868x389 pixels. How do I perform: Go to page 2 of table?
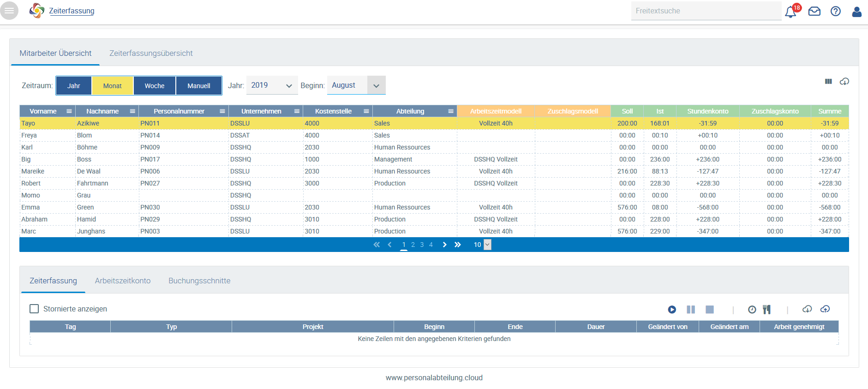[x=413, y=245]
